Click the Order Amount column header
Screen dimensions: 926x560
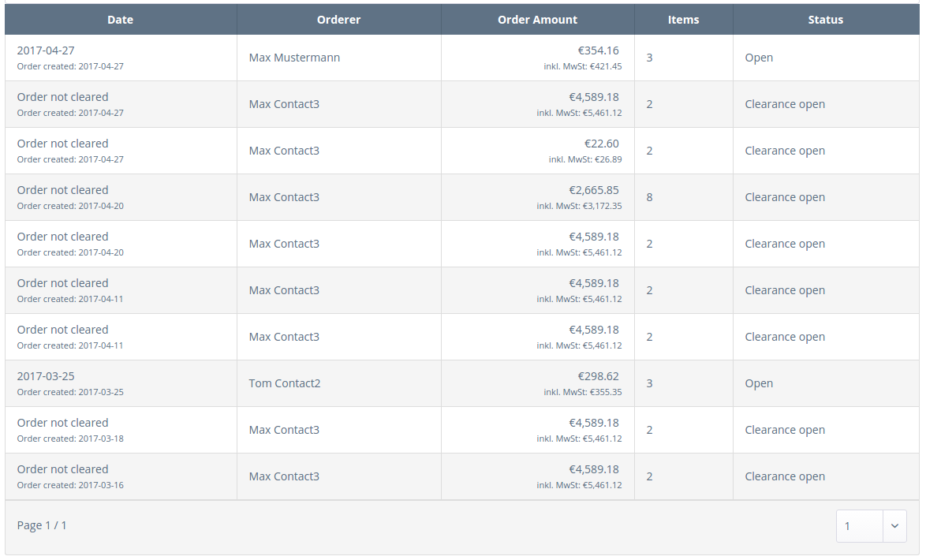click(537, 20)
